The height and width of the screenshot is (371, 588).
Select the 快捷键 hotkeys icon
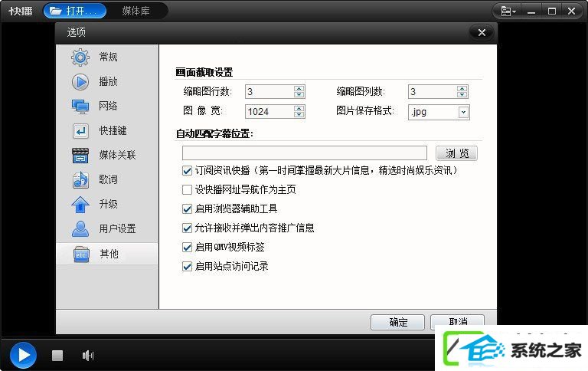(80, 131)
